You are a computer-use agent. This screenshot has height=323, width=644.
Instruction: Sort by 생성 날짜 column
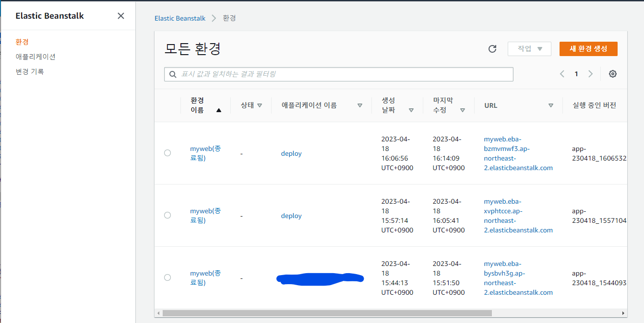click(411, 110)
